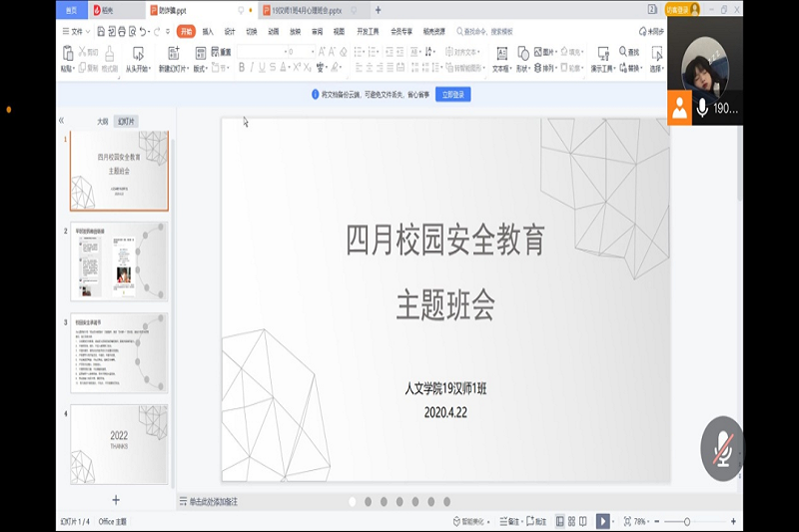Screen dimensions: 799x532
Task: Click the muted microphone icon
Action: point(722,447)
